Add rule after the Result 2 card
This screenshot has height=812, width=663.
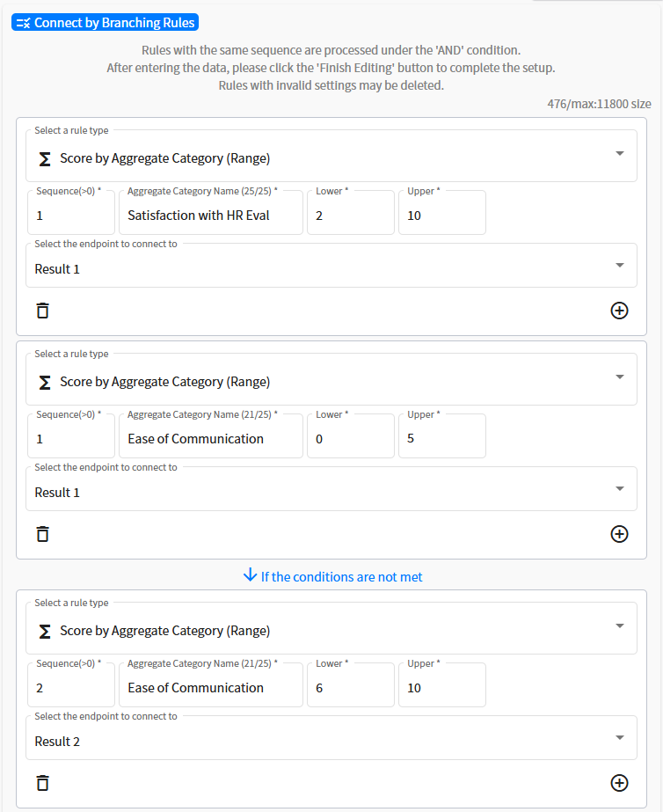[x=619, y=783]
